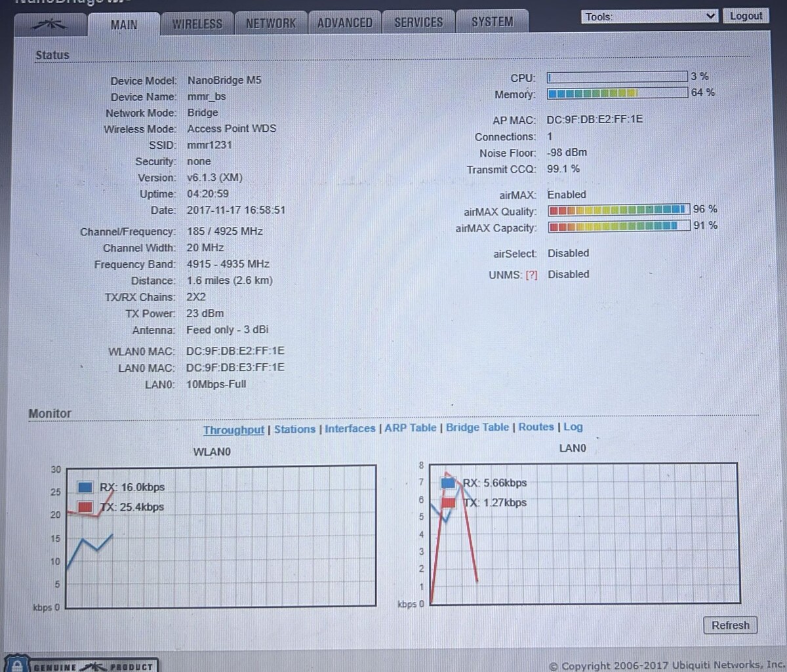Click the uptime value 04:20:59
The image size is (787, 672).
point(208,194)
